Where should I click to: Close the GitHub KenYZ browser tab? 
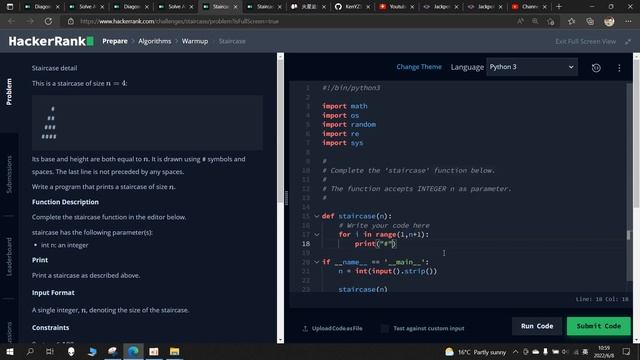pos(368,7)
